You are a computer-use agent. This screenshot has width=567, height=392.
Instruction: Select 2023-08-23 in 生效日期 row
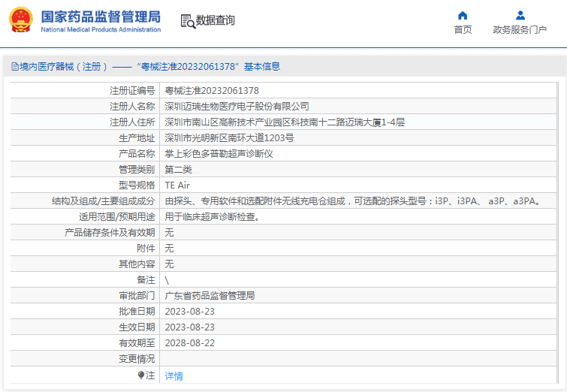(190, 327)
